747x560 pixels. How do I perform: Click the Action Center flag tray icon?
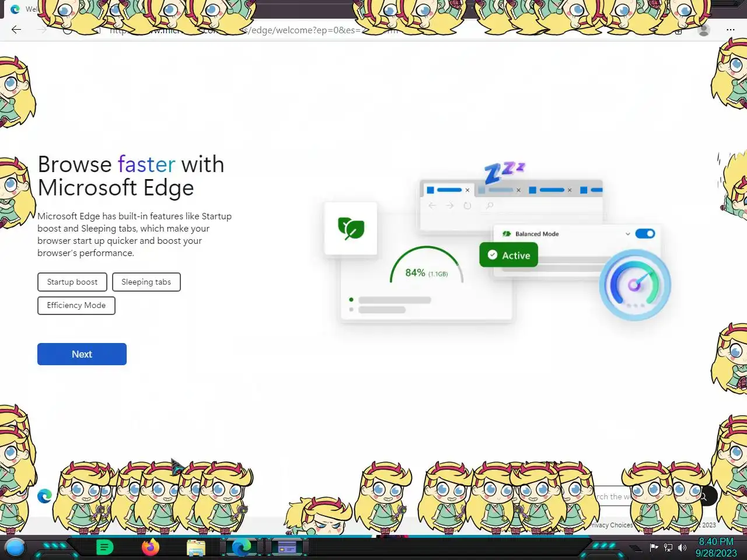[x=654, y=547]
